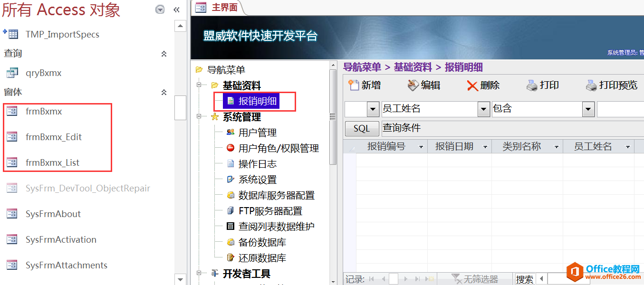Click the 搜索 label in record bar
Viewport: 644px width, 285px height.
[x=524, y=279]
